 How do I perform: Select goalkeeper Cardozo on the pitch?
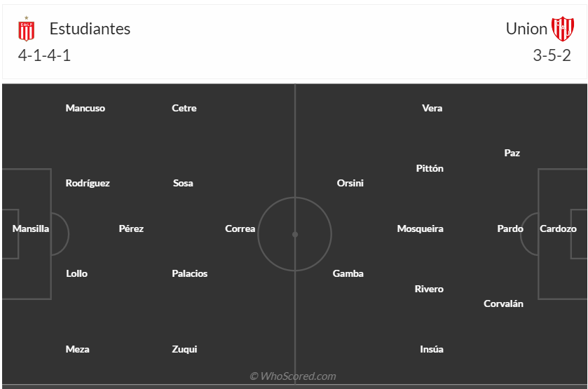(558, 228)
